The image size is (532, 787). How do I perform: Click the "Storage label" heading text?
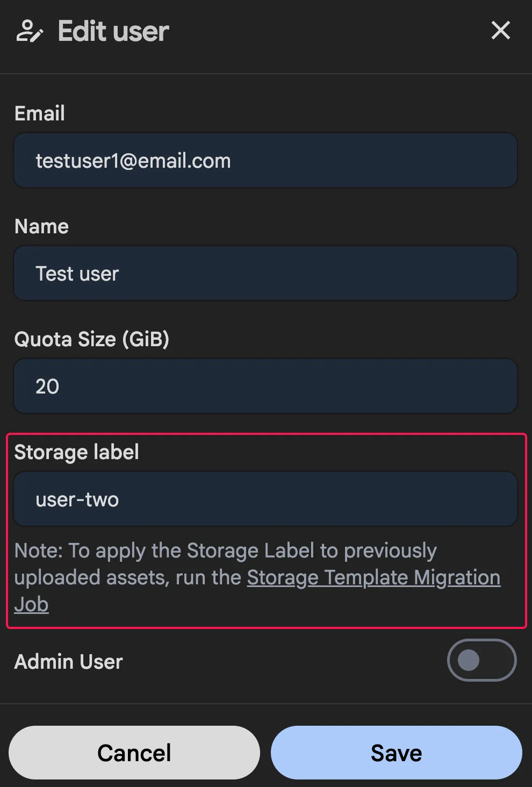(x=76, y=452)
